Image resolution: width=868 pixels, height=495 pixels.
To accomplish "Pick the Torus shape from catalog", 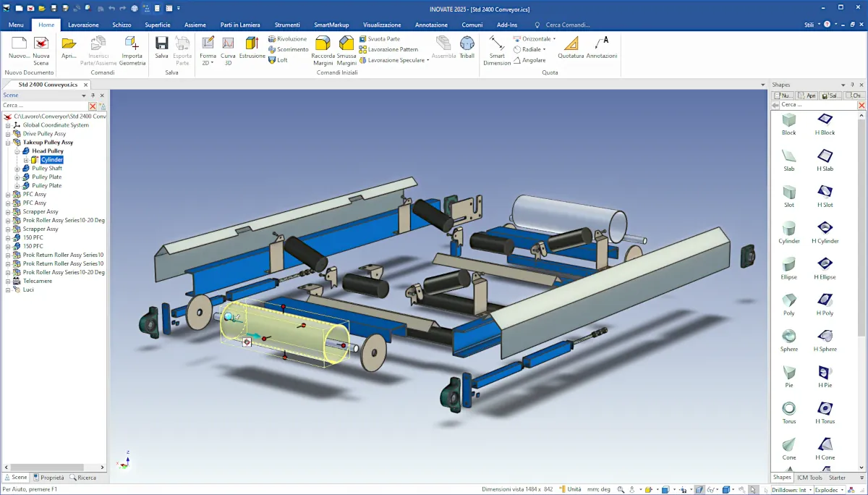I will (788, 410).
